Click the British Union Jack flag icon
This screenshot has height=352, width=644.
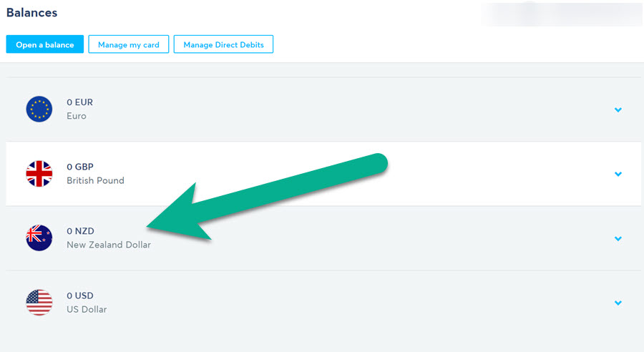coord(39,174)
